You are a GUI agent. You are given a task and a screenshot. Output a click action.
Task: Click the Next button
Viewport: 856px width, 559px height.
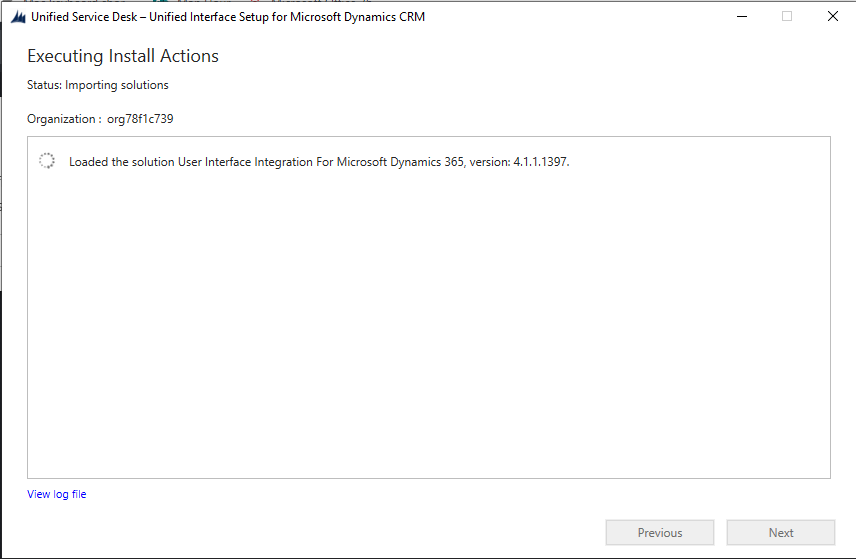(781, 532)
